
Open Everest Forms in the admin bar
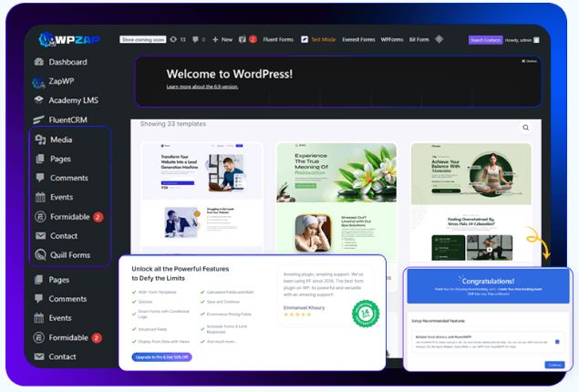click(358, 40)
